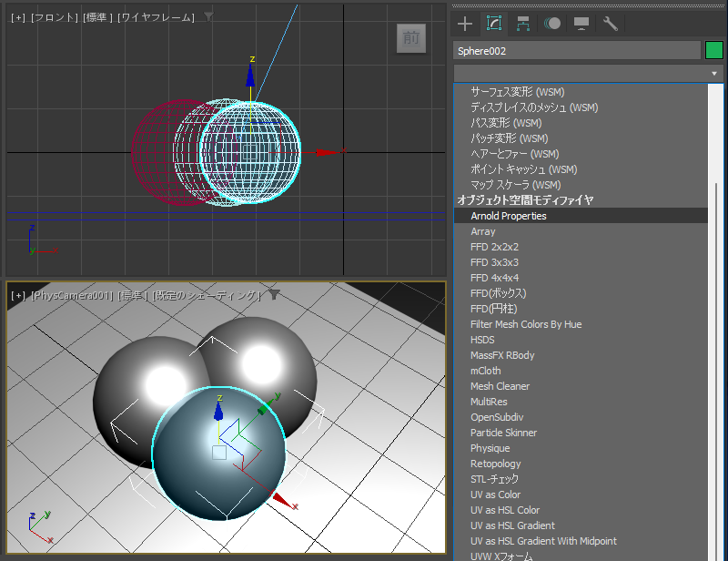Choose the OpenSubdiv modifier

581,417
